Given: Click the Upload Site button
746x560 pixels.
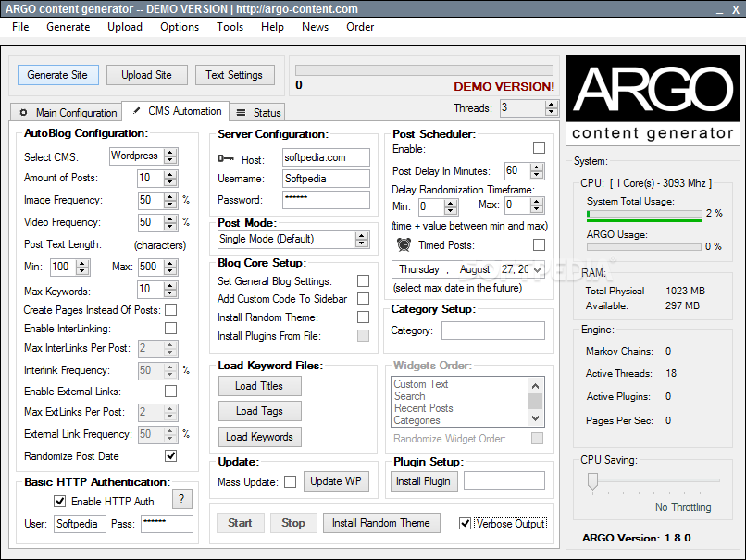Looking at the screenshot, I should tap(146, 75).
